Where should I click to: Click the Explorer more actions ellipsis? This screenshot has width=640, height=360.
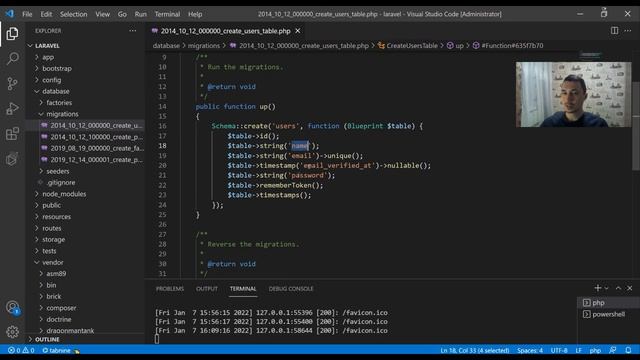pos(133,31)
